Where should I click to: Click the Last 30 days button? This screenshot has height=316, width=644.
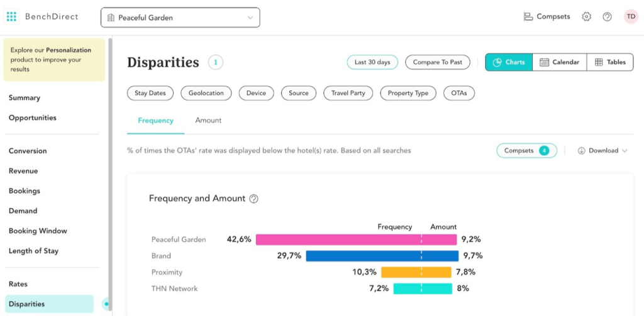[x=372, y=62]
